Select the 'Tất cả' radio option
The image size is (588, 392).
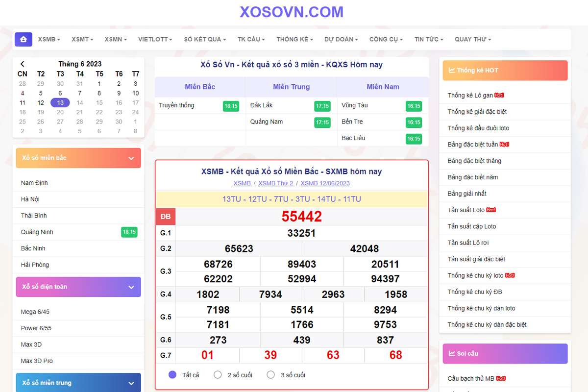(x=172, y=375)
